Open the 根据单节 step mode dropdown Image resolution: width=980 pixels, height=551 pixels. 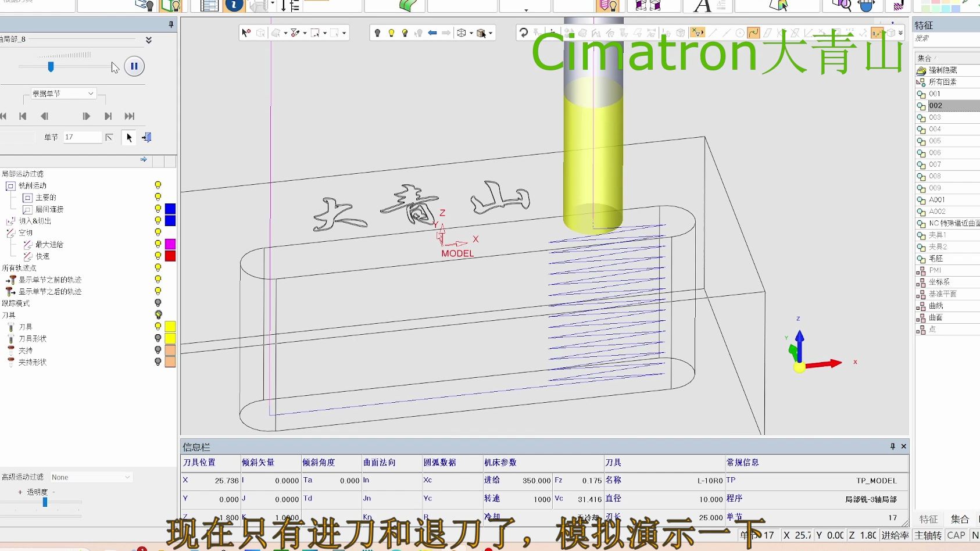[x=63, y=94]
